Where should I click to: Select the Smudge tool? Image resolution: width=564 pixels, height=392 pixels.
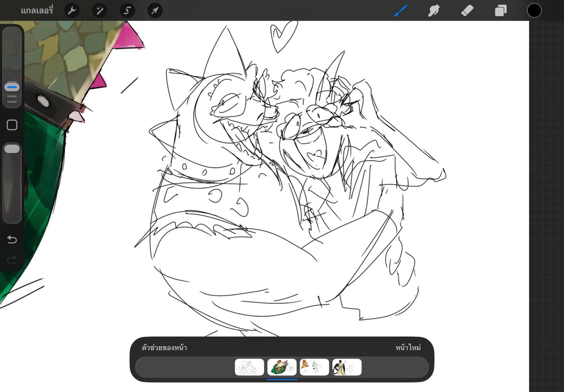coord(434,10)
